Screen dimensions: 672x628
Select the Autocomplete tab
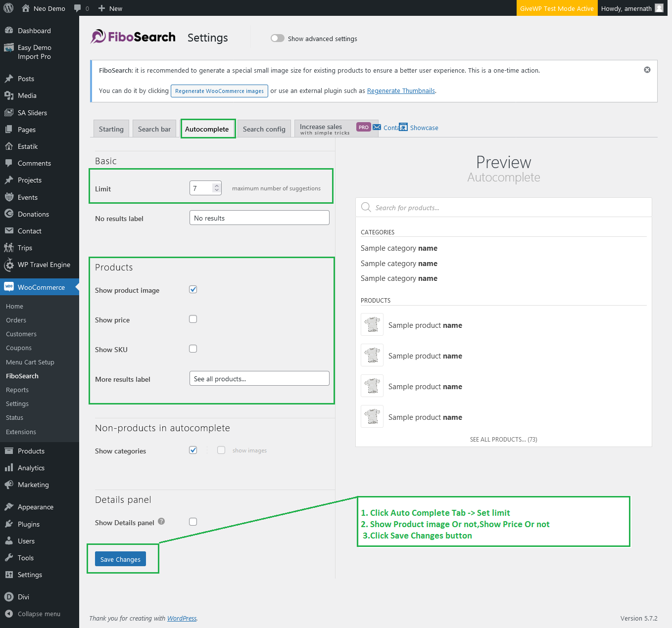pyautogui.click(x=207, y=129)
